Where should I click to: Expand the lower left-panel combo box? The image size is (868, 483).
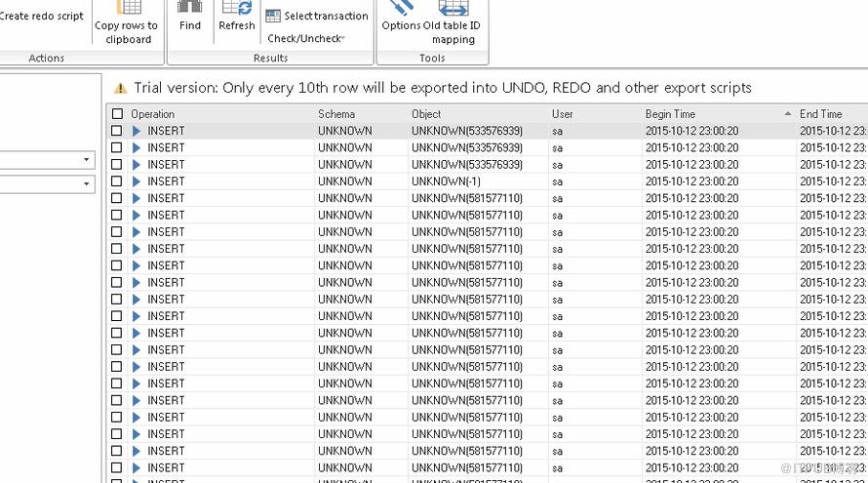(x=87, y=183)
